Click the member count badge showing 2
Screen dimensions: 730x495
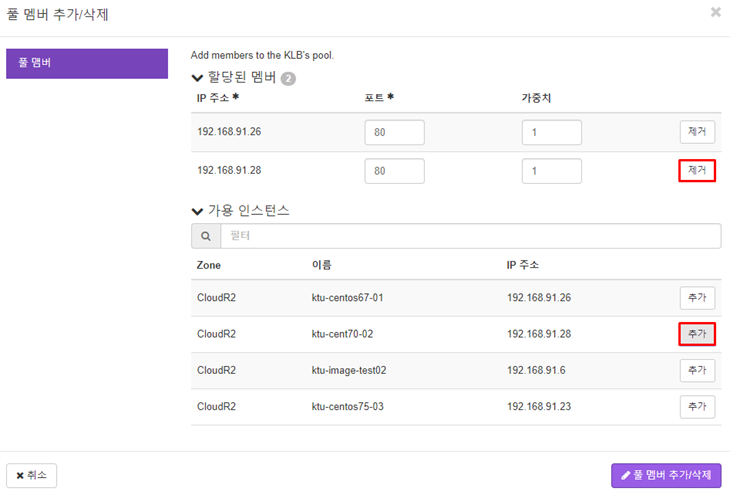point(288,79)
